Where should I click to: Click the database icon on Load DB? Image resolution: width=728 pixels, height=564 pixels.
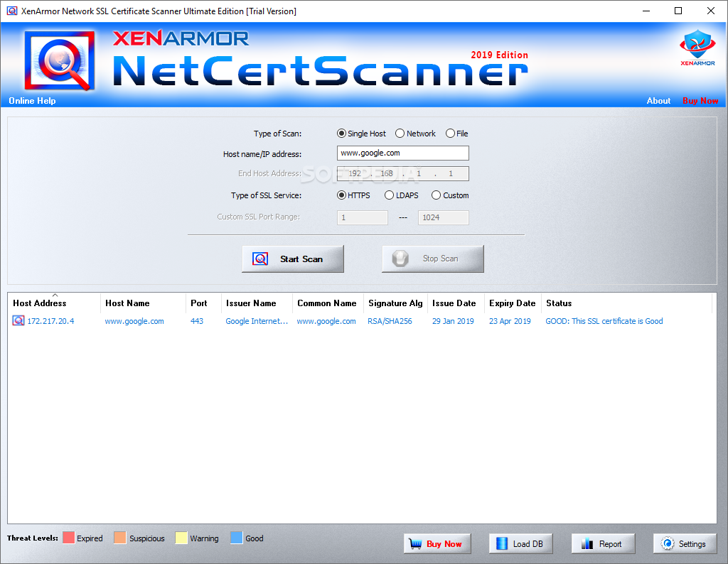(x=502, y=543)
